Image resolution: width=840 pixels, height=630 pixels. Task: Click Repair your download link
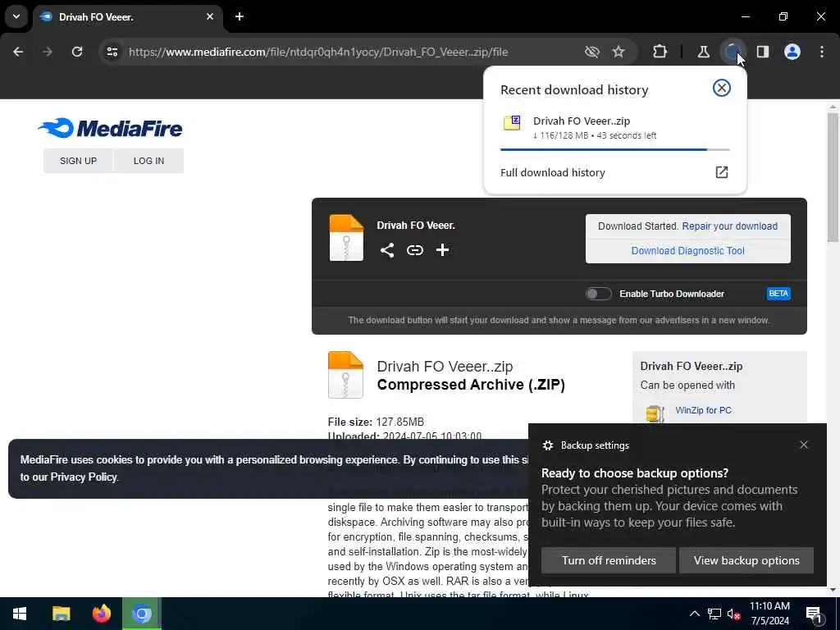click(x=729, y=226)
